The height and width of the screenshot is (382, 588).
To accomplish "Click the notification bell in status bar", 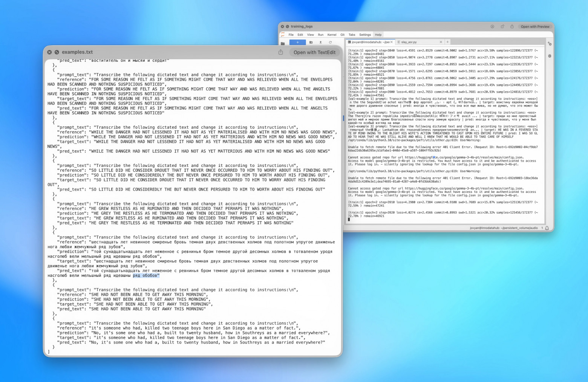I will (x=547, y=228).
